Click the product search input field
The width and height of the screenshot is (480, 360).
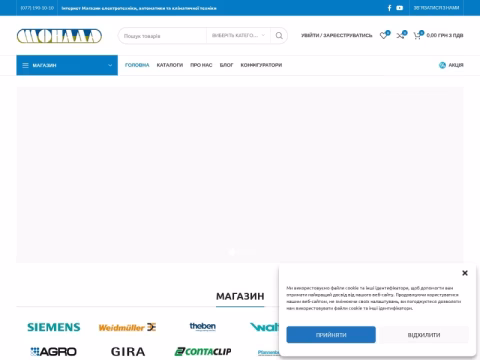point(162,36)
